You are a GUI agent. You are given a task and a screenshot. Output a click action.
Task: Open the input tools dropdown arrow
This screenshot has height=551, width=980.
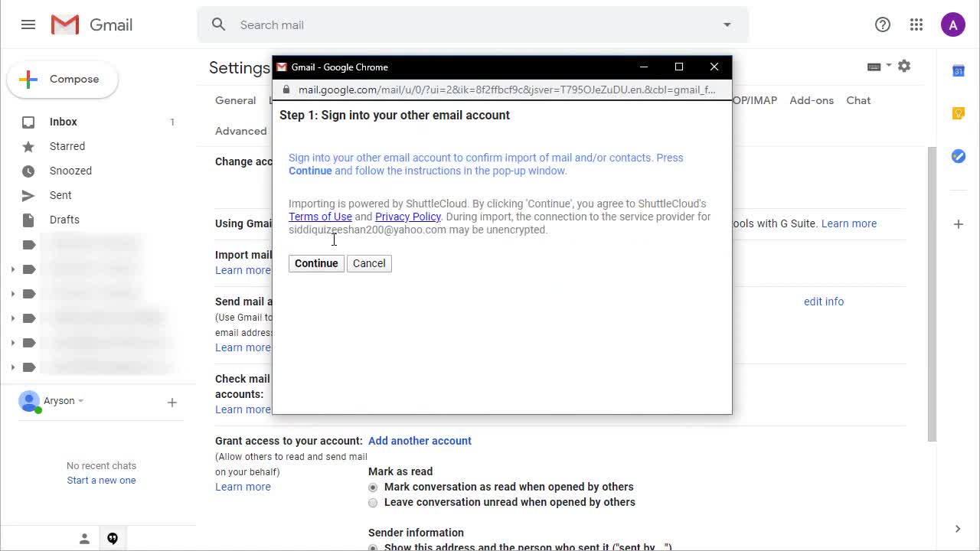(x=888, y=66)
